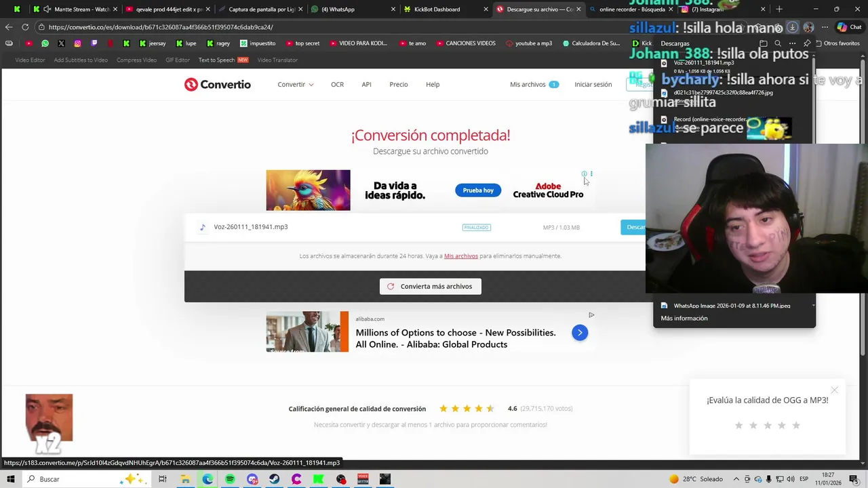Open more options in Descargas panel
The height and width of the screenshot is (488, 868).
(x=792, y=43)
